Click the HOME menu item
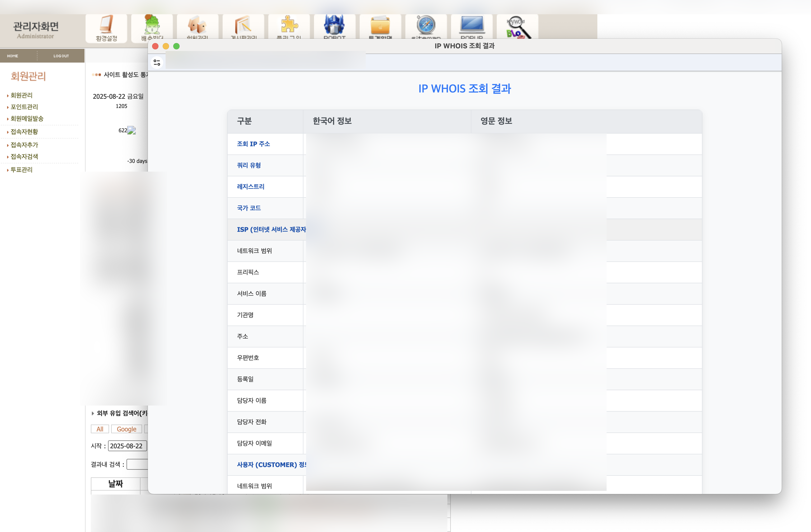The width and height of the screenshot is (811, 532). (13, 56)
